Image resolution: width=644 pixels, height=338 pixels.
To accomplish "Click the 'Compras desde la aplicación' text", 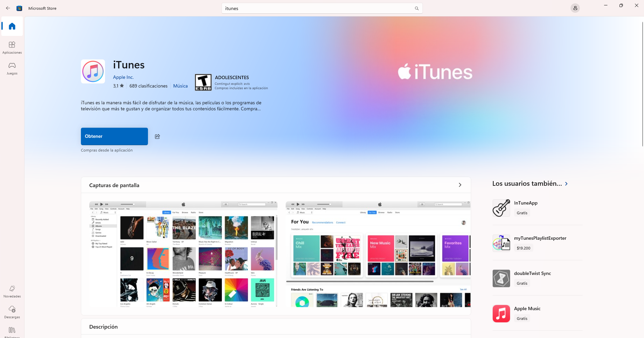I will pos(107,150).
